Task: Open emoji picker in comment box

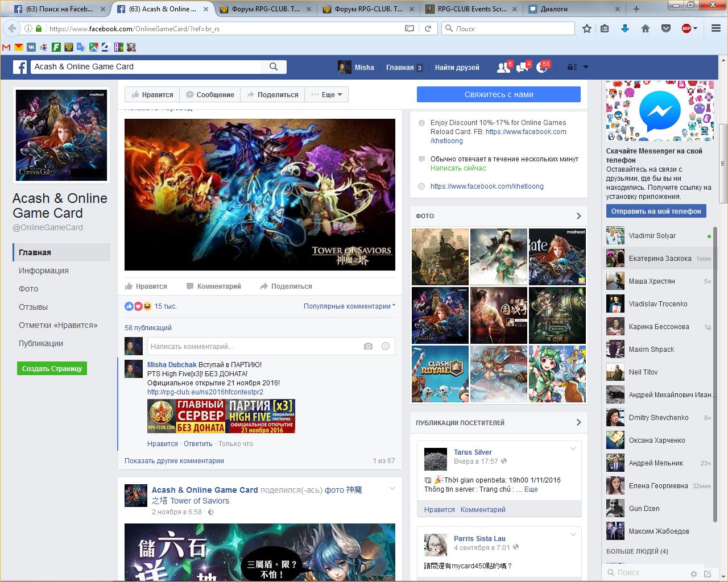Action: pyautogui.click(x=386, y=346)
